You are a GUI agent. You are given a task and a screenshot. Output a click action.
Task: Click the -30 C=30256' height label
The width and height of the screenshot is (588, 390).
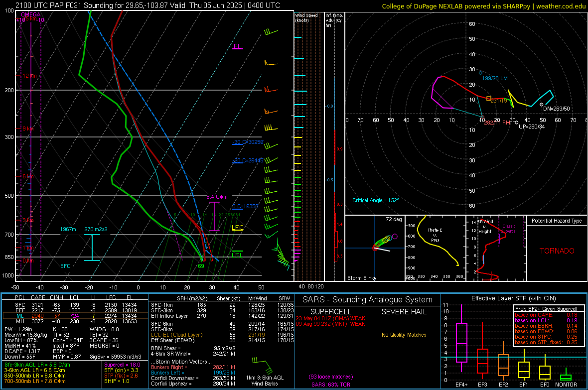(248, 142)
